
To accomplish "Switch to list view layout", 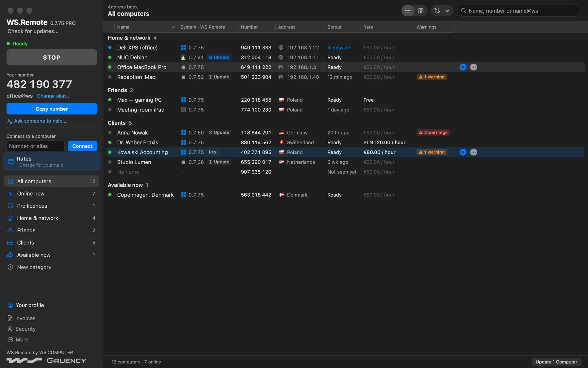I will pos(408,11).
